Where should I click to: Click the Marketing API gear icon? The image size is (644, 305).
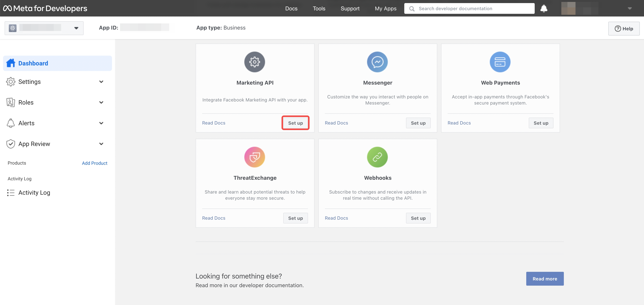(x=254, y=62)
